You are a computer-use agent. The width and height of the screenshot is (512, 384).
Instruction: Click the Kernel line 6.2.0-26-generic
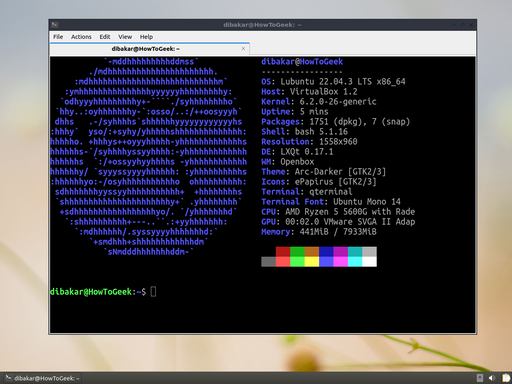(x=319, y=102)
